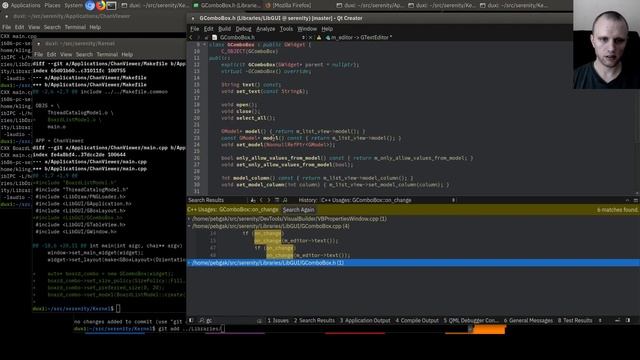
Task: Open Qt Creator Edit menu
Action: point(209,29)
